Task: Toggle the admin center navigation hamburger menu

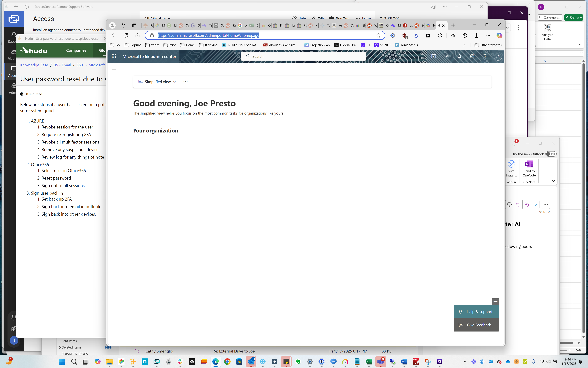Action: click(114, 68)
